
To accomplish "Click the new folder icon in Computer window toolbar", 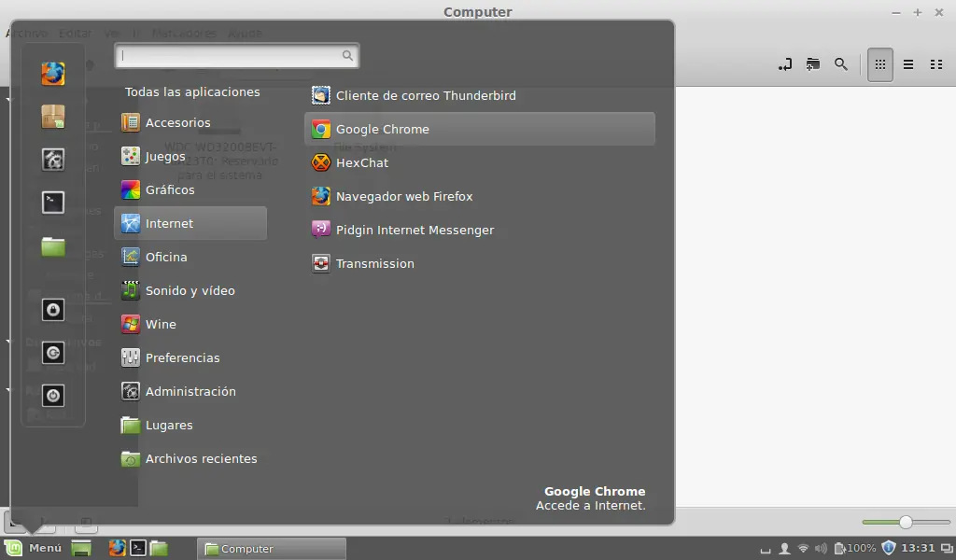I will pyautogui.click(x=813, y=64).
